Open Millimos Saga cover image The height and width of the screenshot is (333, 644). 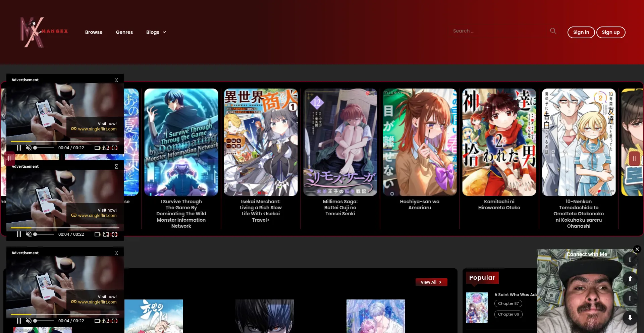[x=340, y=142]
